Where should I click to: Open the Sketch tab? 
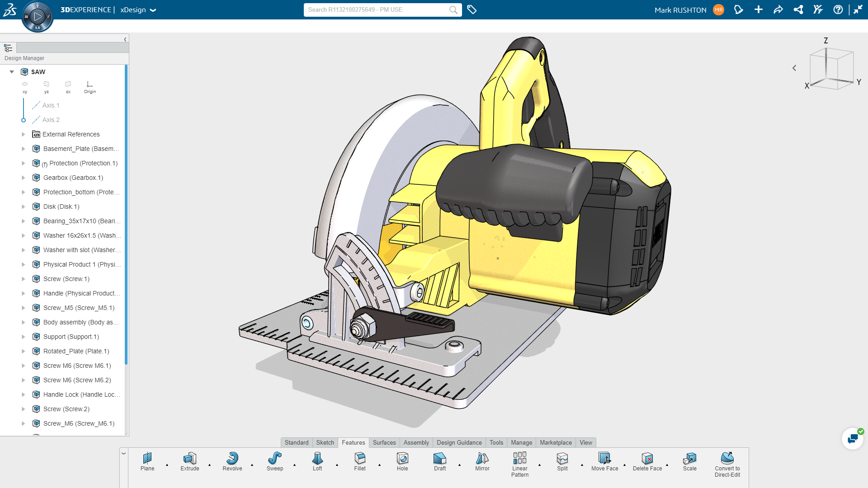point(325,442)
